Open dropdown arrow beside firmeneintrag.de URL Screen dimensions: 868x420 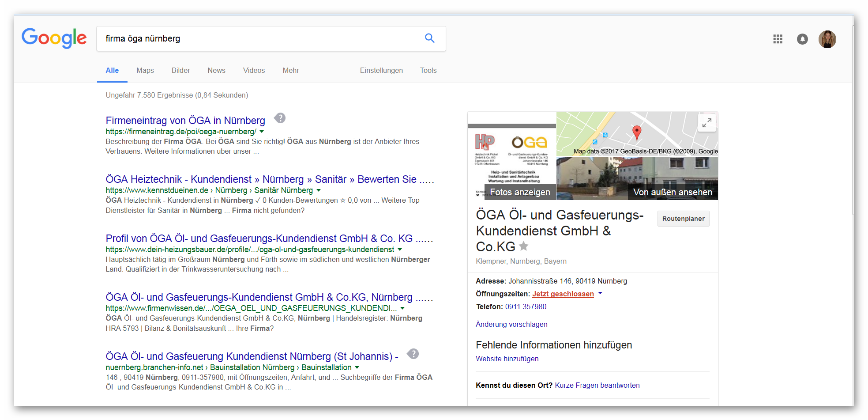262,132
